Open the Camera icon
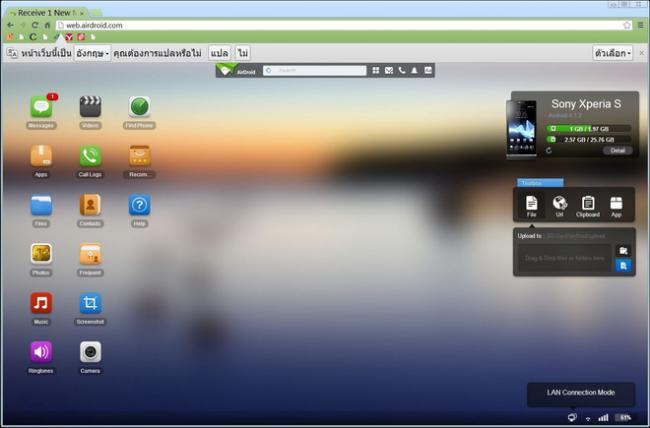650x428 pixels. [x=90, y=352]
